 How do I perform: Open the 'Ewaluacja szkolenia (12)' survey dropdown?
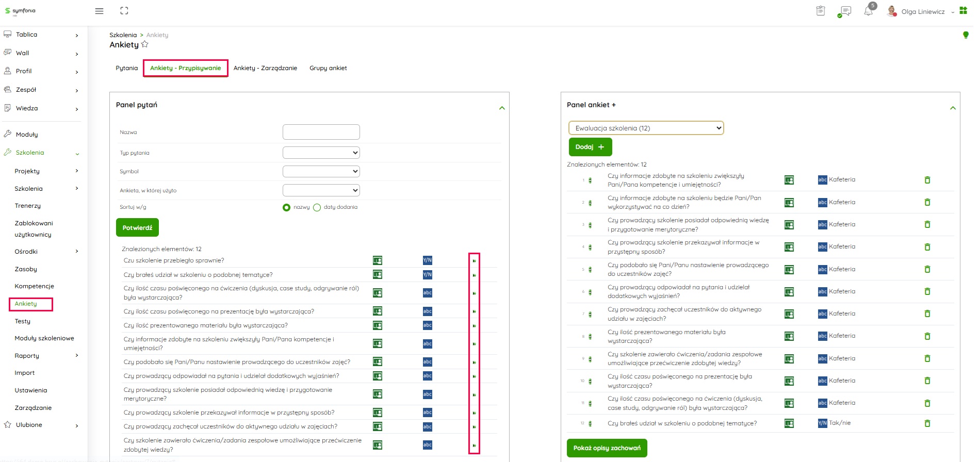tap(646, 128)
